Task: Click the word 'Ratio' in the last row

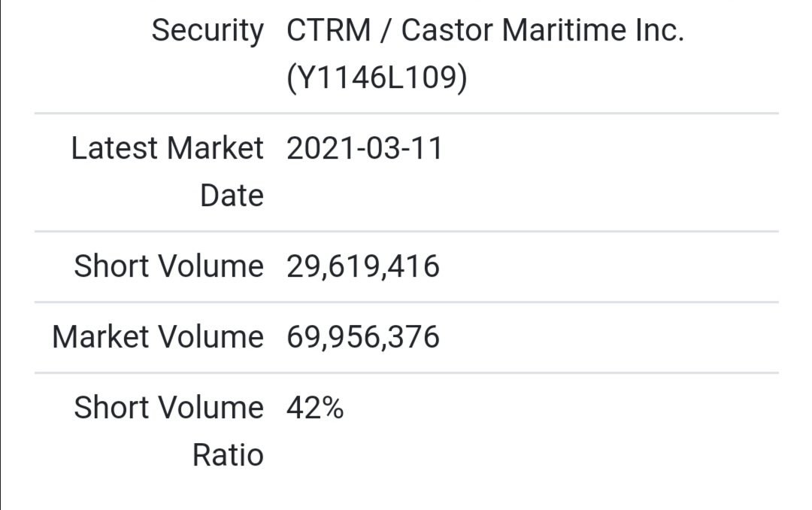Action: [x=228, y=455]
